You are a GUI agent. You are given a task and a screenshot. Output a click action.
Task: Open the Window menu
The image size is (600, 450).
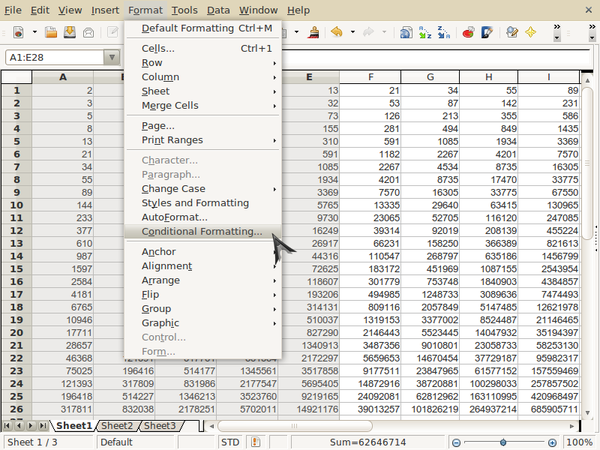[258, 10]
